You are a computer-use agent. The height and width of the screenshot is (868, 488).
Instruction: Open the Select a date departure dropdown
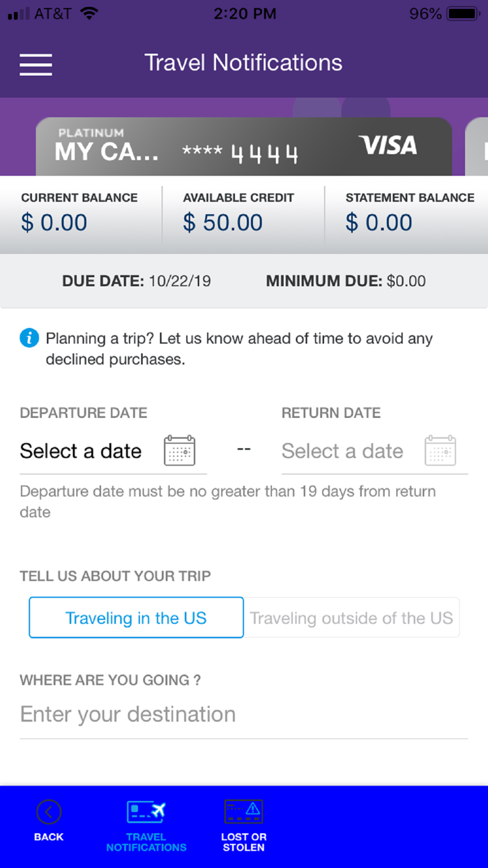coord(81,451)
